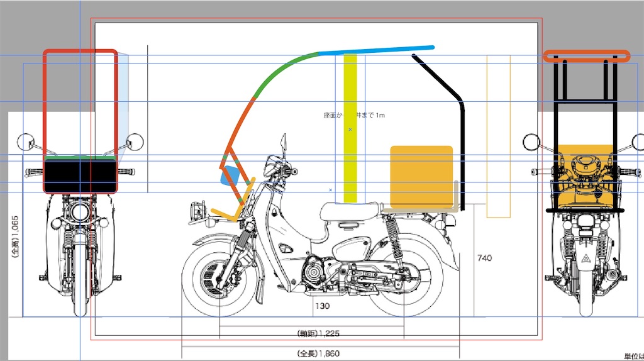The height and width of the screenshot is (361, 644).
Task: Click the right mirror on front view
Action: click(135, 142)
